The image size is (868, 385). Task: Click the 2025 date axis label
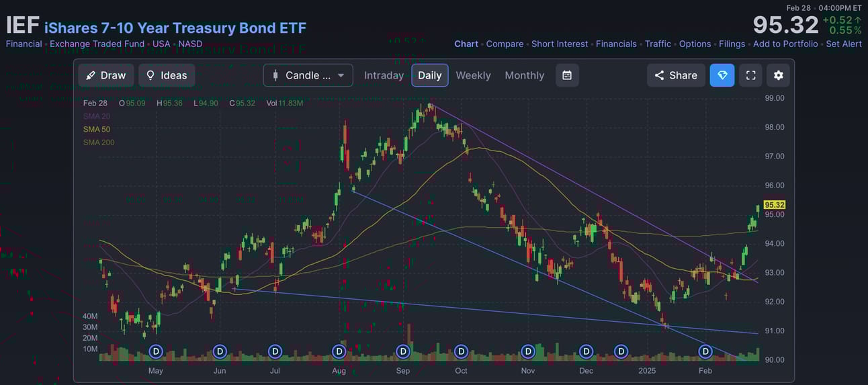point(647,371)
